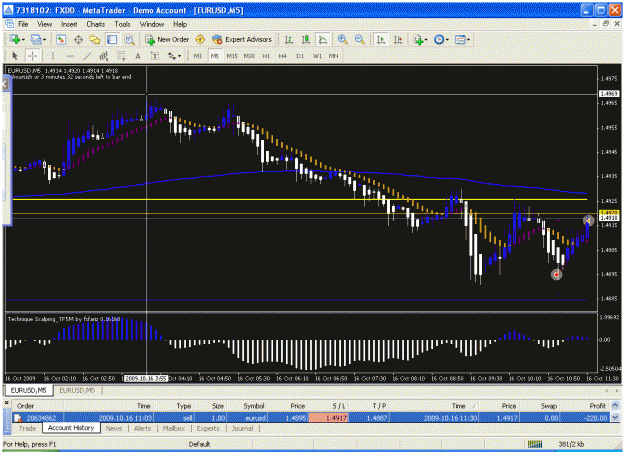Select the Fibonacci Retracement tool

point(121,56)
